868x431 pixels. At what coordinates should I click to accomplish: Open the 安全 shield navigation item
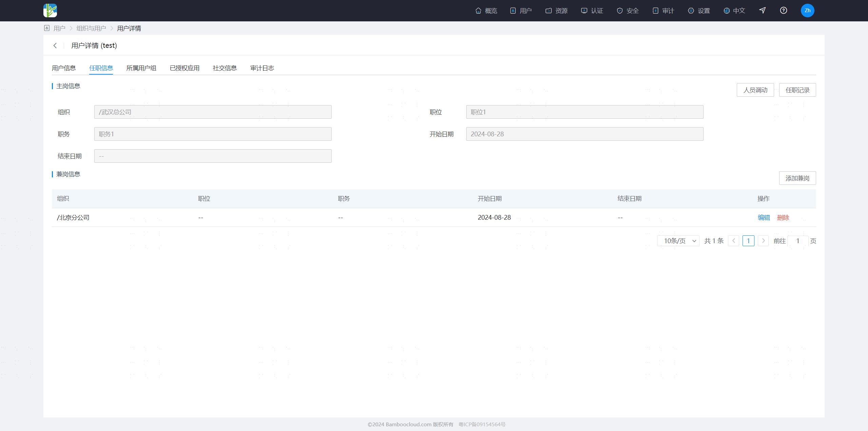628,11
